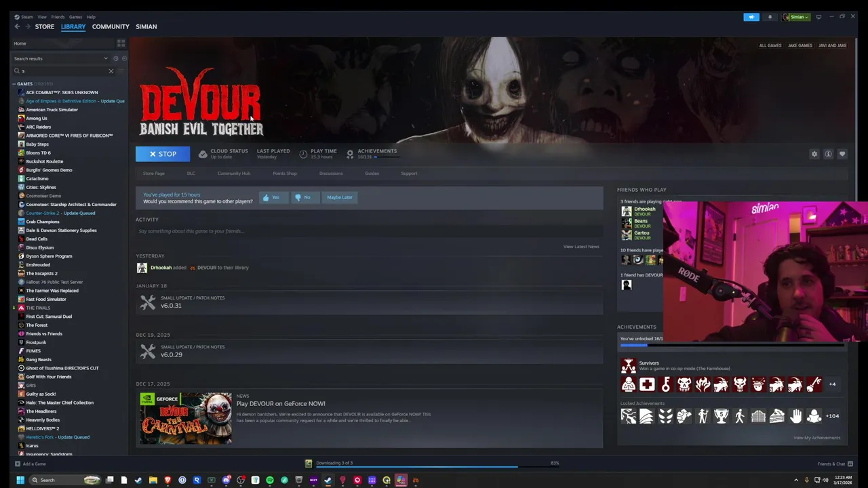Image resolution: width=868 pixels, height=488 pixels.
Task: Switch to collections grid view icon
Action: click(121, 43)
